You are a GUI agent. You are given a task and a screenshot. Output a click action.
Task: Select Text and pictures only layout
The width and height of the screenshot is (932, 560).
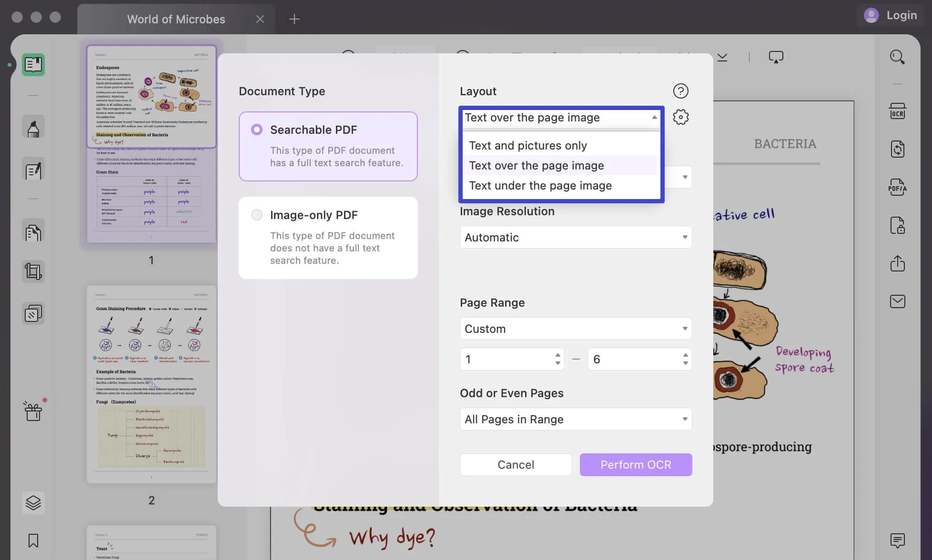pos(527,146)
